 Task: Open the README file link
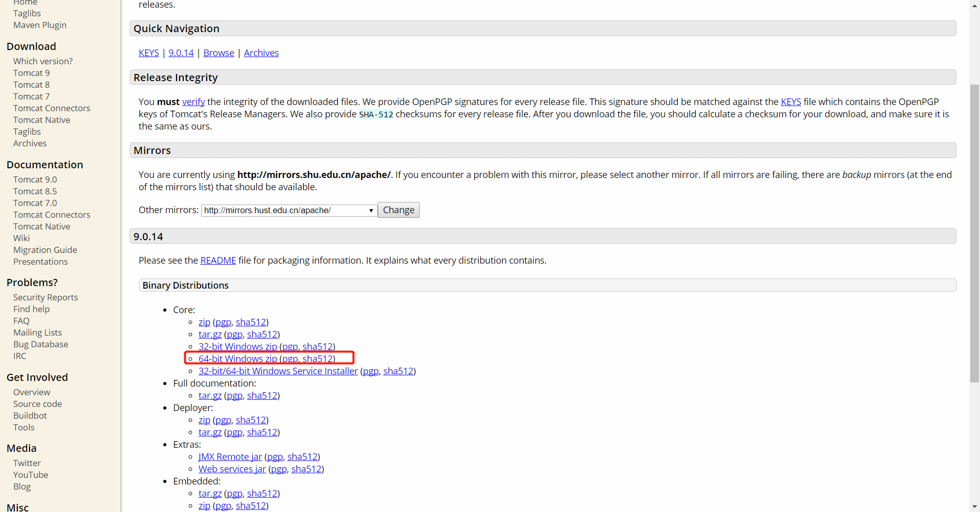218,261
